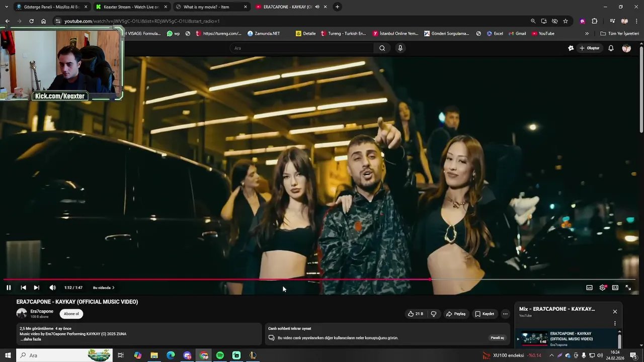
Task: Open İstanbul Online Yem... bookmark
Action: click(395, 34)
